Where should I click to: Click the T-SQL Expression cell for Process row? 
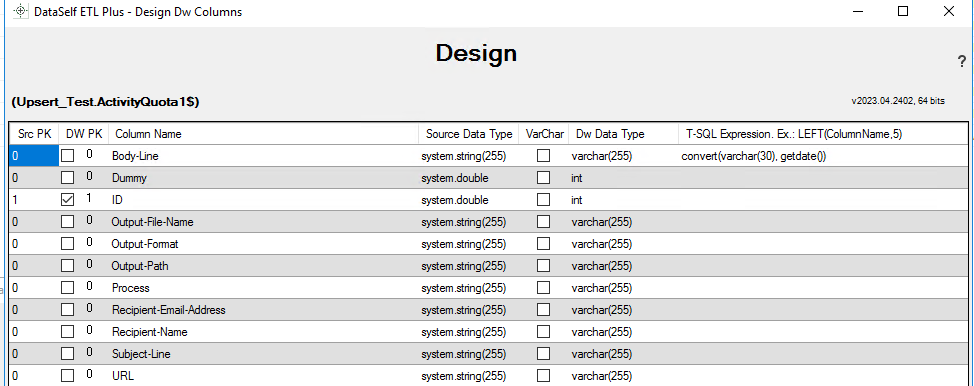pyautogui.click(x=824, y=288)
